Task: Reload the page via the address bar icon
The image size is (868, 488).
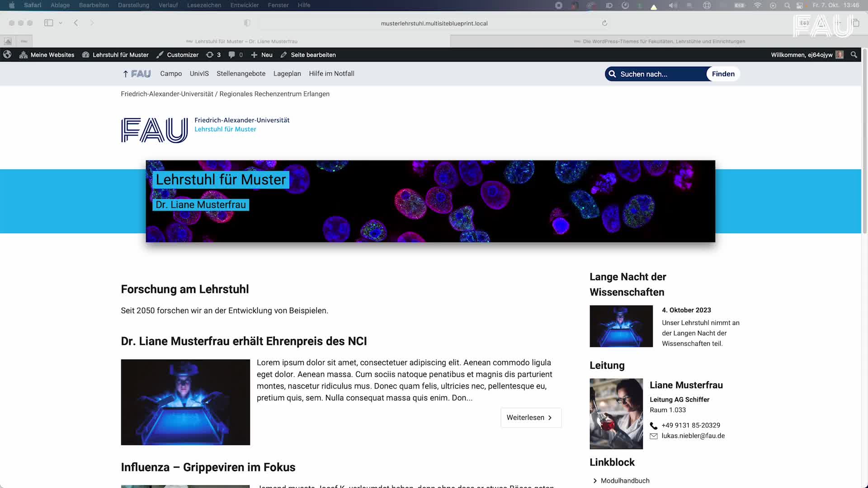Action: [x=604, y=23]
